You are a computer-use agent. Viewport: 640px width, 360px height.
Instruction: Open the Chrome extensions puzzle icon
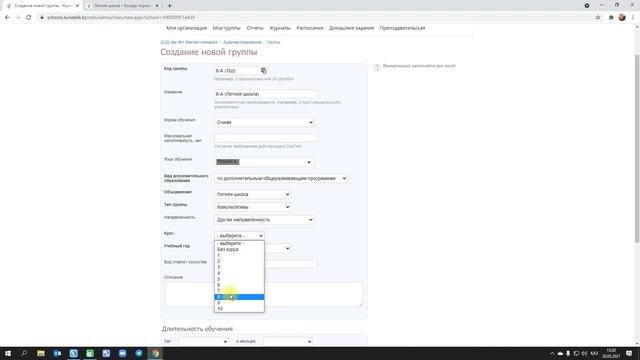click(611, 18)
